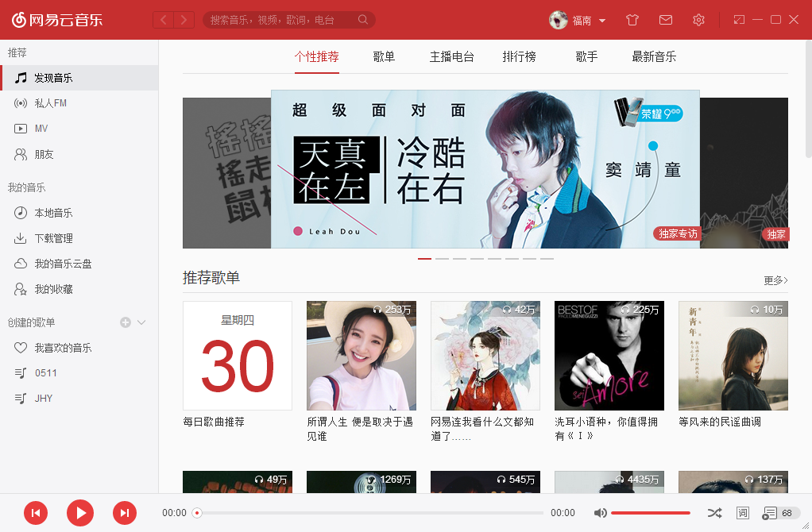Open the 窦靖童 banner in center
The height and width of the screenshot is (532, 812).
tap(485, 169)
